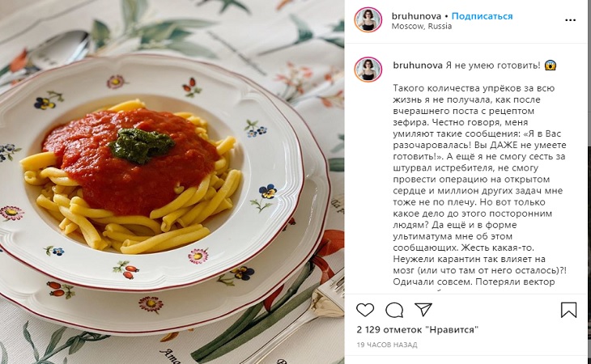Image resolution: width=591 pixels, height=364 pixels.
Task: View the 2 129 отметок "Нравится" likes list
Action: click(417, 330)
